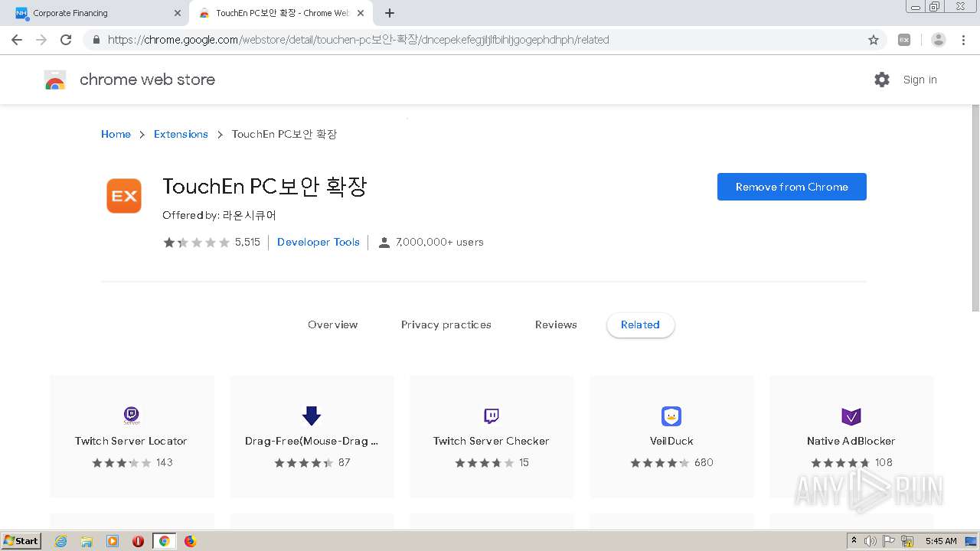Open Chrome's three-dot menu
980x551 pixels.
coord(963,40)
